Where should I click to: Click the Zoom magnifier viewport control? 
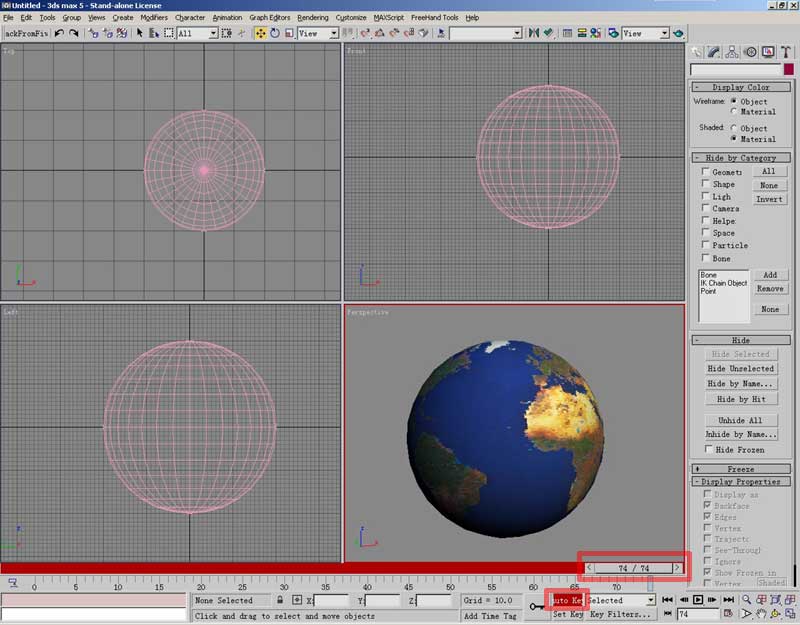746,599
